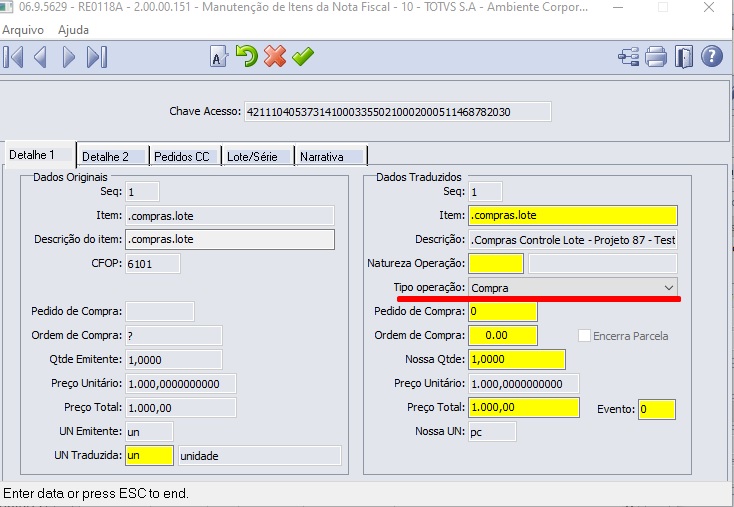Click original Pedido de Compra field

click(160, 311)
